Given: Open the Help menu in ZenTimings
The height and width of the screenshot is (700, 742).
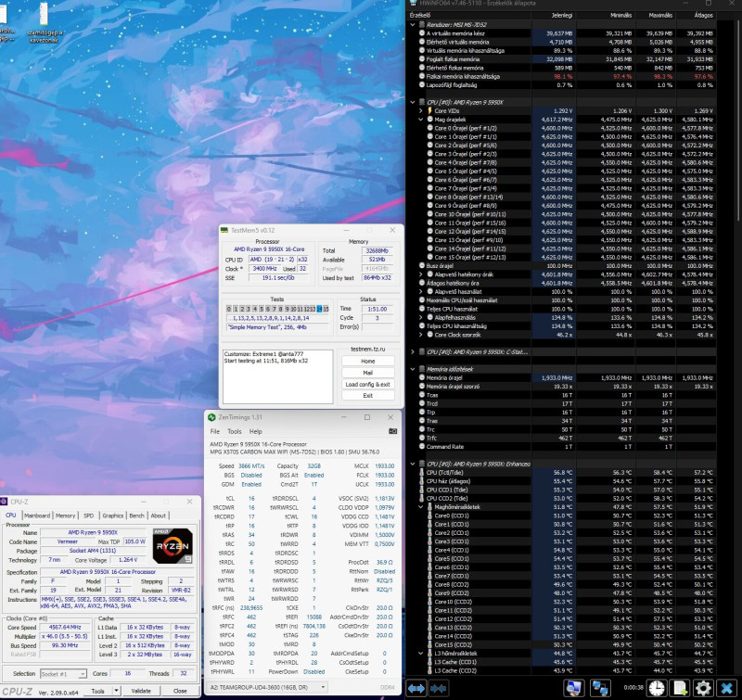Looking at the screenshot, I should coord(256,431).
